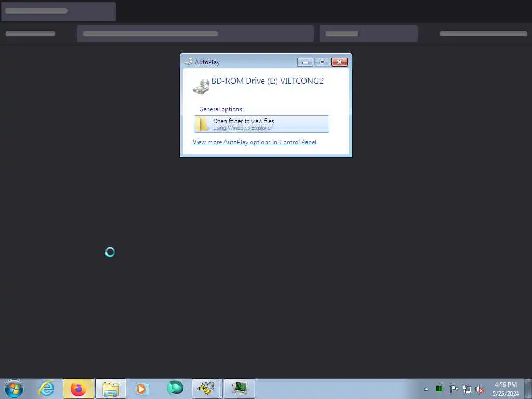This screenshot has width=532, height=399.
Task: Open Action Center flag icon
Action: point(454,389)
